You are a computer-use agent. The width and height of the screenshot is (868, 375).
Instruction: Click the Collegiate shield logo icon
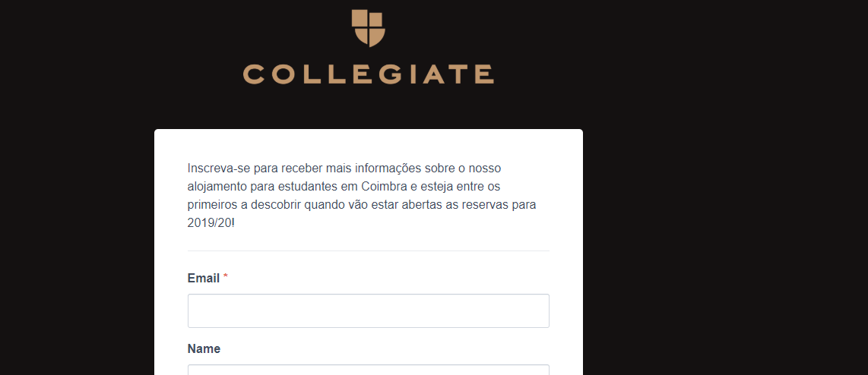[x=368, y=27]
